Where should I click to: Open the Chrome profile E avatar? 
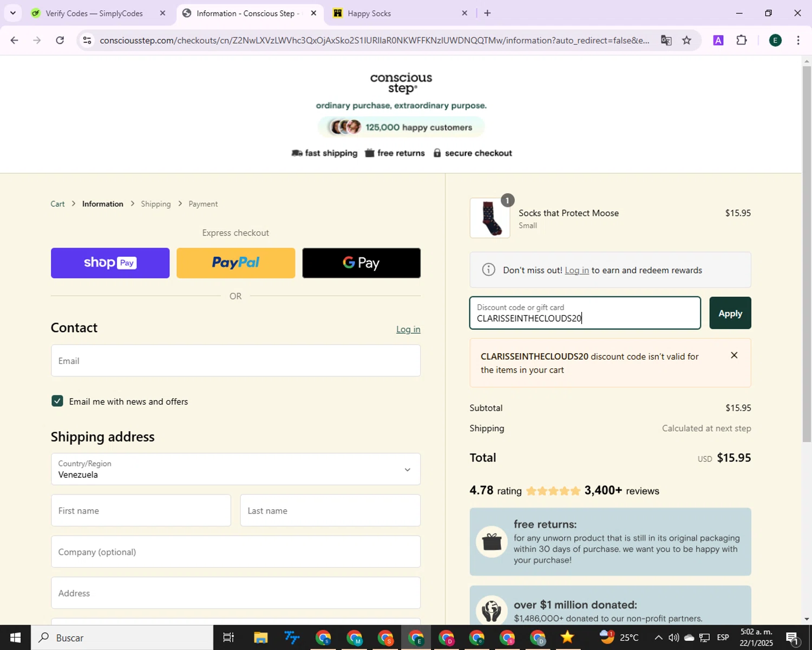(x=775, y=40)
